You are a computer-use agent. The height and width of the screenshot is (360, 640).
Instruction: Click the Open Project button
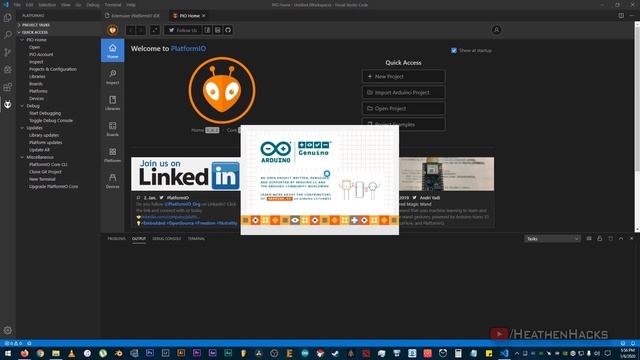[x=403, y=108]
